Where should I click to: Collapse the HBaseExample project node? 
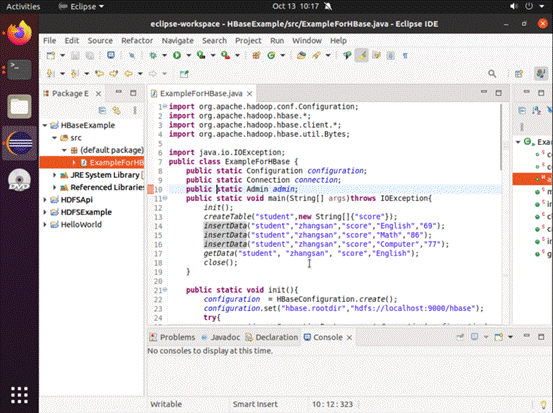(x=45, y=125)
